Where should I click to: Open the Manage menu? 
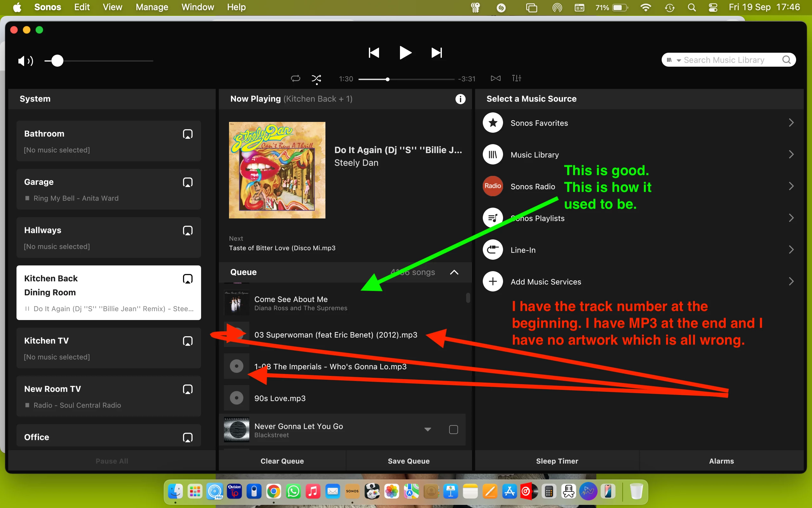[x=152, y=7]
